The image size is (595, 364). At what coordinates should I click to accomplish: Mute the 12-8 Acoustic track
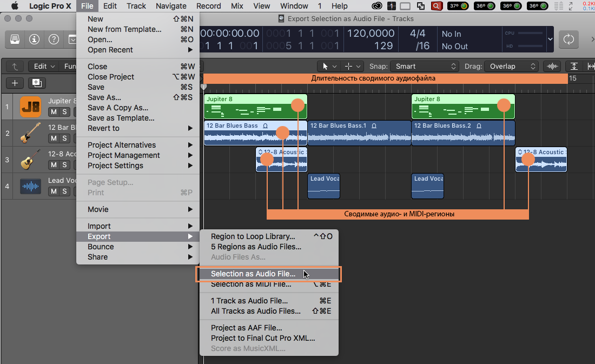54,165
